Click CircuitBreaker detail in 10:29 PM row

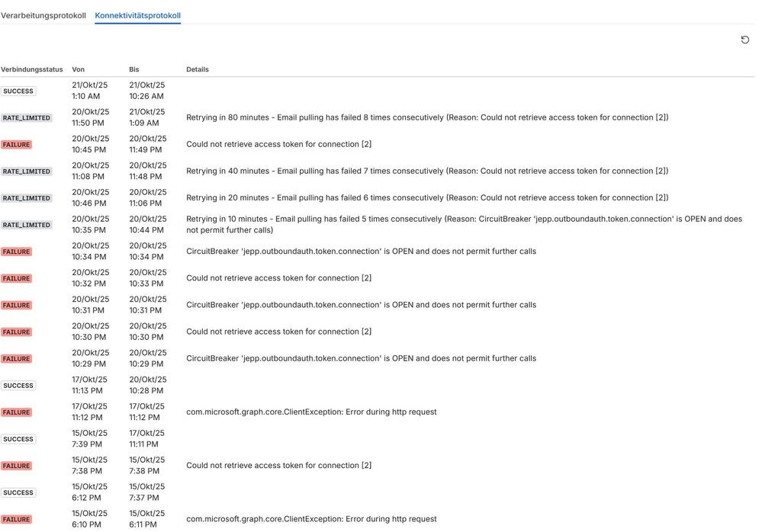pos(361,358)
